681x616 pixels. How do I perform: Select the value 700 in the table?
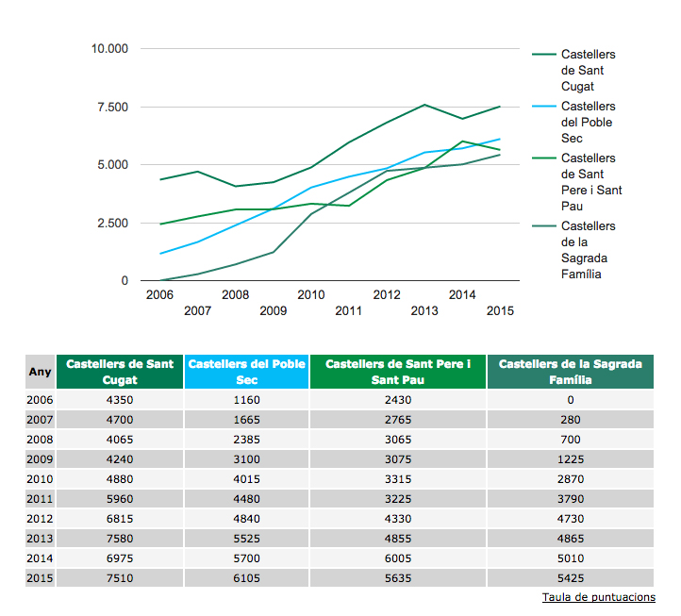coord(571,440)
